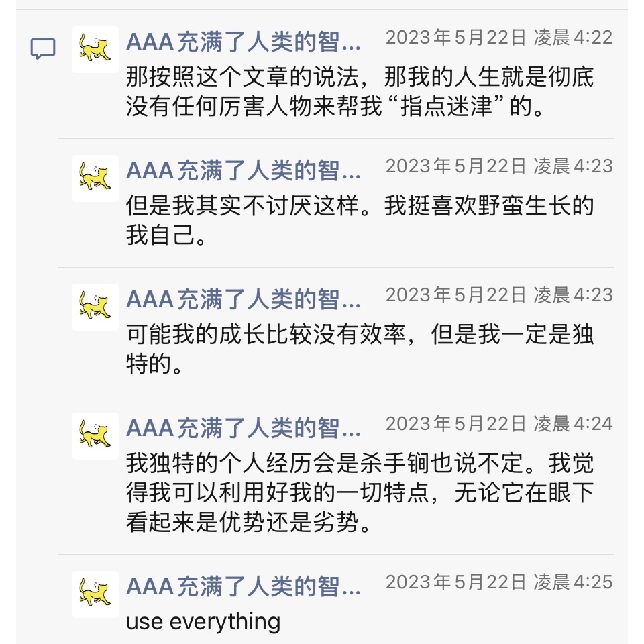Click the timestamp 凌晨 4:25

tap(498, 582)
